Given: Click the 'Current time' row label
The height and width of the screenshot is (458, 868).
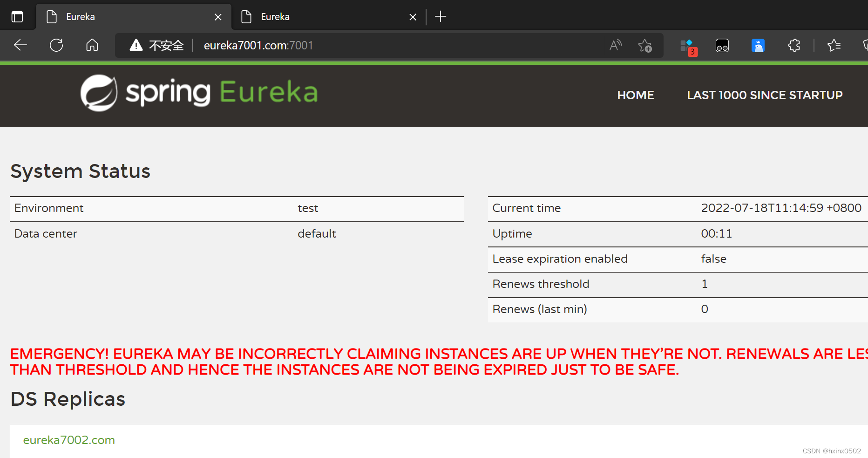Looking at the screenshot, I should tap(527, 208).
